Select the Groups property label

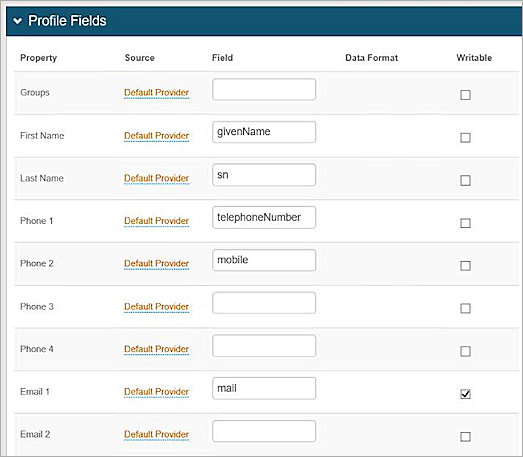coord(35,92)
